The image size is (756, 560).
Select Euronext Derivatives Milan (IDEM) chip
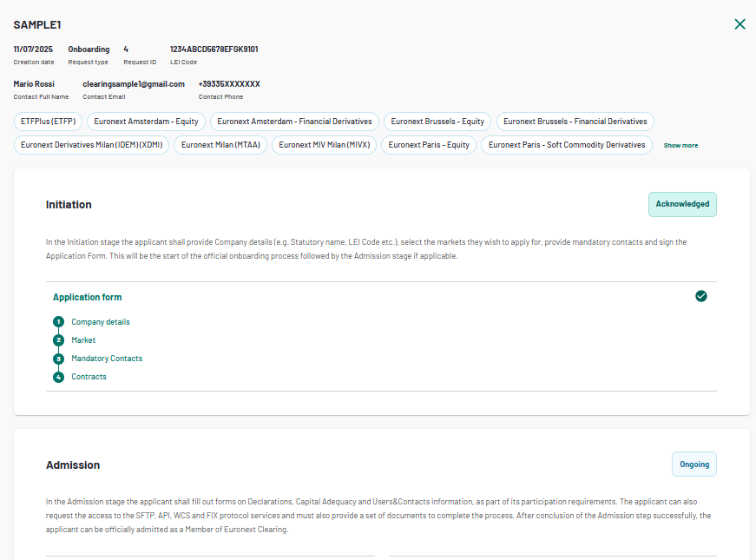pyautogui.click(x=92, y=145)
